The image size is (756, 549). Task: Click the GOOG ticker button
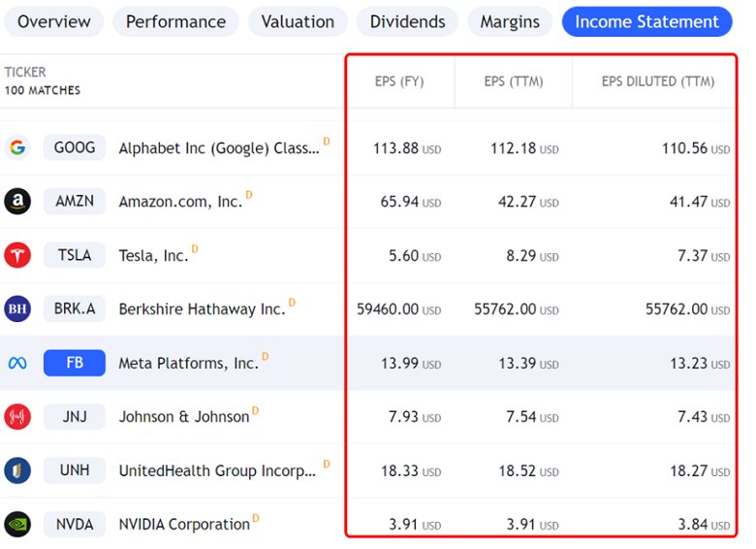[75, 147]
